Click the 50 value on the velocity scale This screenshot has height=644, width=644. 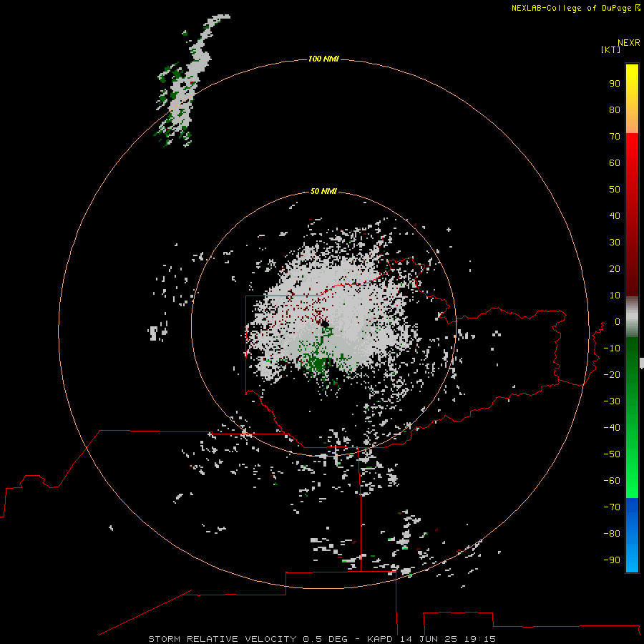pyautogui.click(x=615, y=190)
